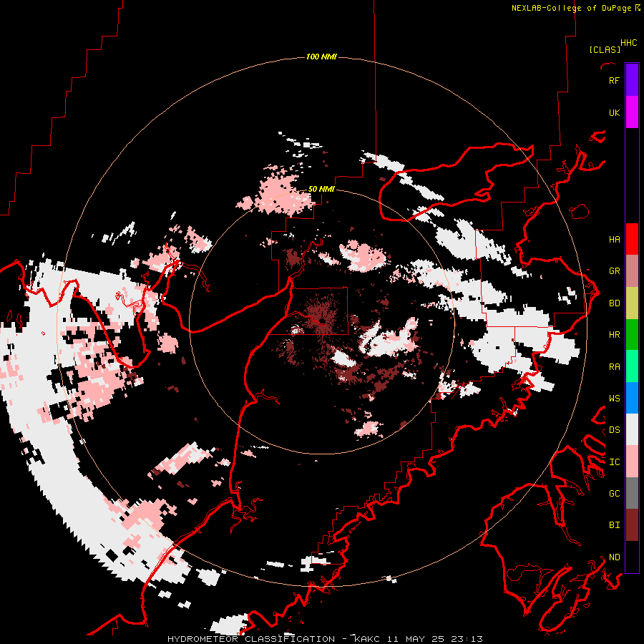Select the GR legend color block

(x=632, y=271)
